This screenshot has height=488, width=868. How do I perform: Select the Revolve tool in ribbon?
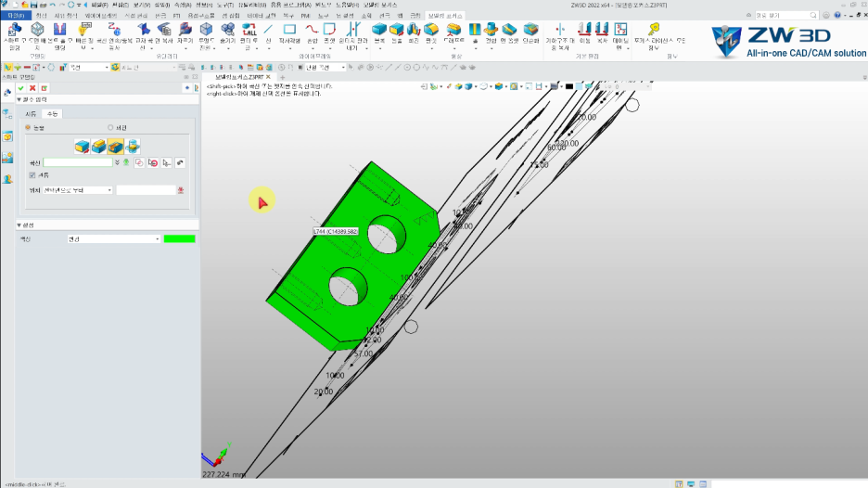(x=414, y=33)
